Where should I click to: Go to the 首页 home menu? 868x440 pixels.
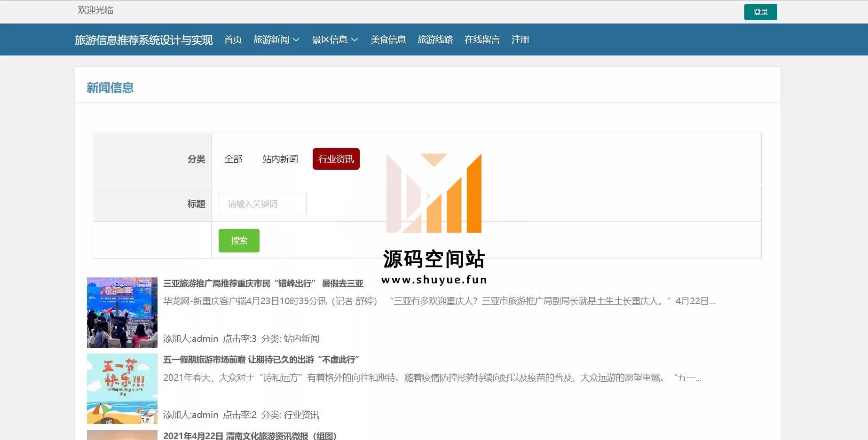[233, 40]
